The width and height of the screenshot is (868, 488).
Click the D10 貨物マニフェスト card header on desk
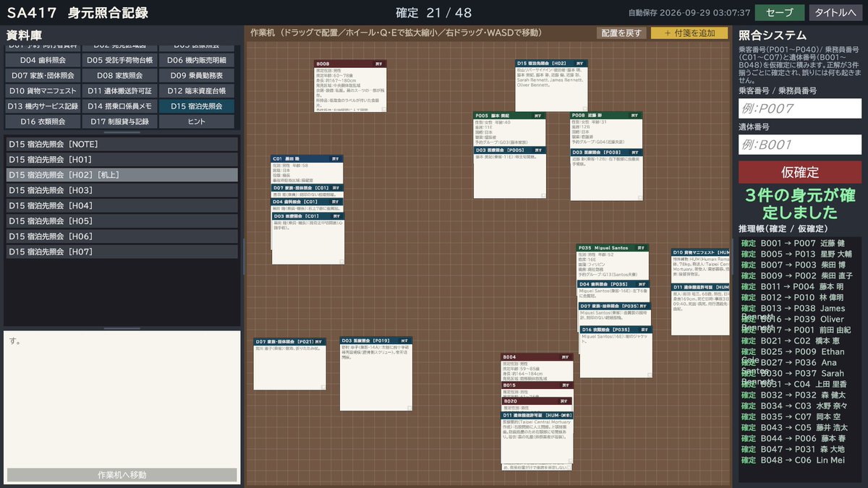(700, 252)
